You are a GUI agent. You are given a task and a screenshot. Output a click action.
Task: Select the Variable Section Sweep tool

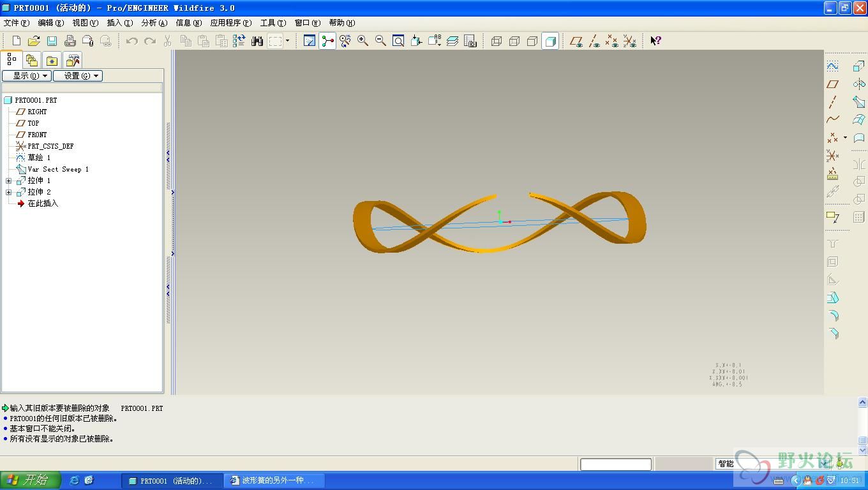[x=859, y=102]
